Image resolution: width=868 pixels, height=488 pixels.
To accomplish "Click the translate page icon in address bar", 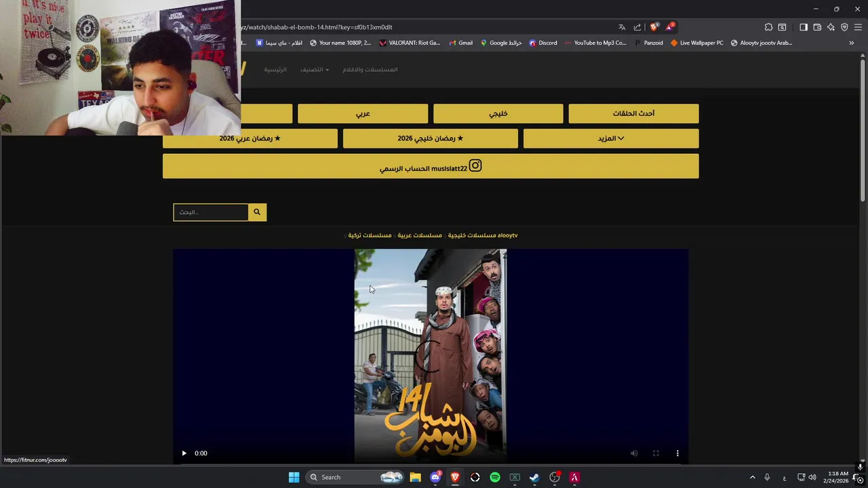I will point(622,27).
